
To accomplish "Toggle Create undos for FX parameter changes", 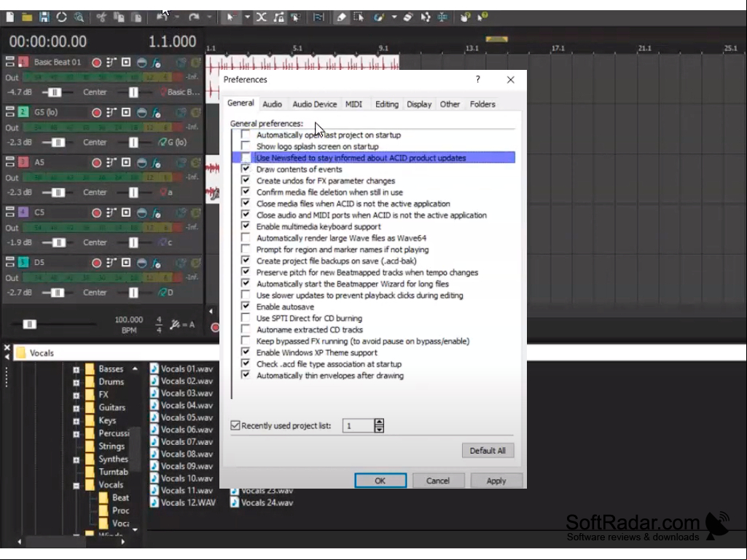I will (x=246, y=180).
